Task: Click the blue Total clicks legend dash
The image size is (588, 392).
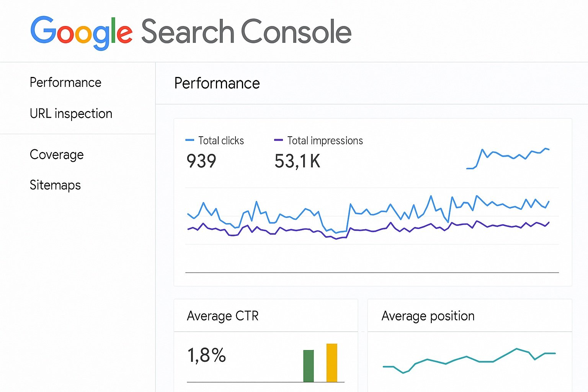Action: (189, 140)
